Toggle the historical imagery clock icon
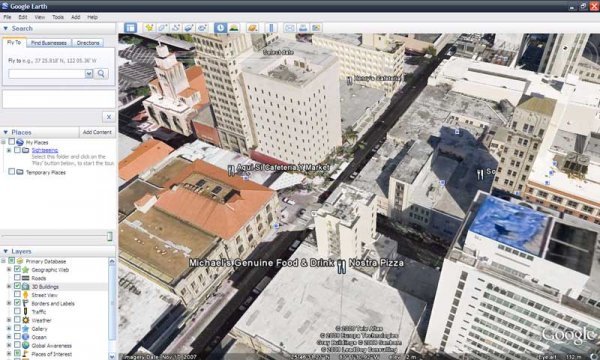Viewport: 600px width, 360px height. [220, 28]
